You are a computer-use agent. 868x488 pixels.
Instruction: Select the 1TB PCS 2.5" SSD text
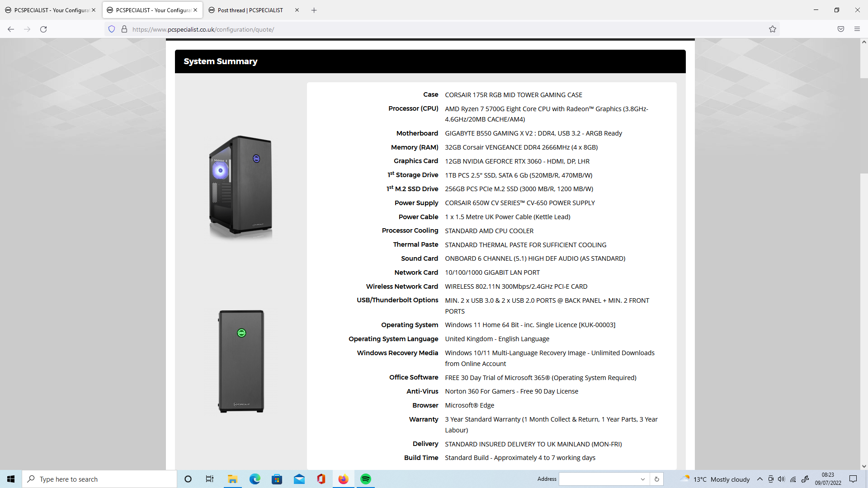[519, 175]
